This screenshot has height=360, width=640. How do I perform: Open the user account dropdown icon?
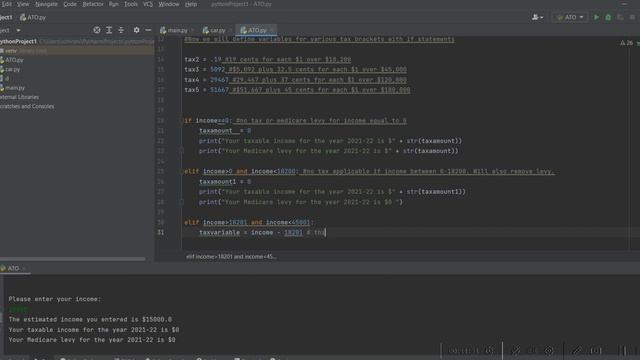point(537,18)
